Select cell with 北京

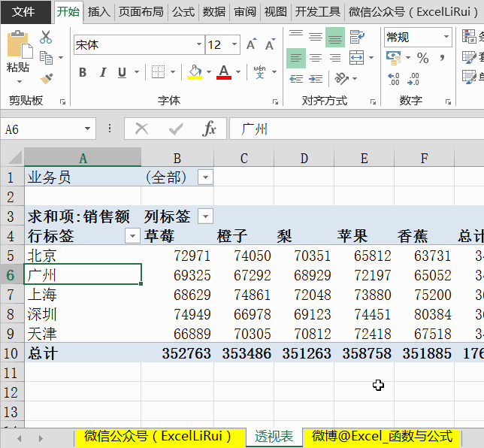83,256
